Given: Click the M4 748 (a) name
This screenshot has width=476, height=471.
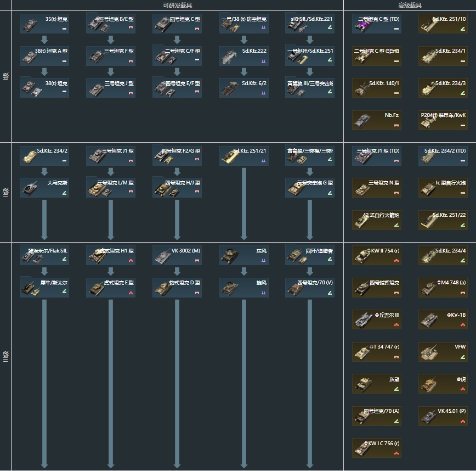Looking at the screenshot, I should click(451, 283).
